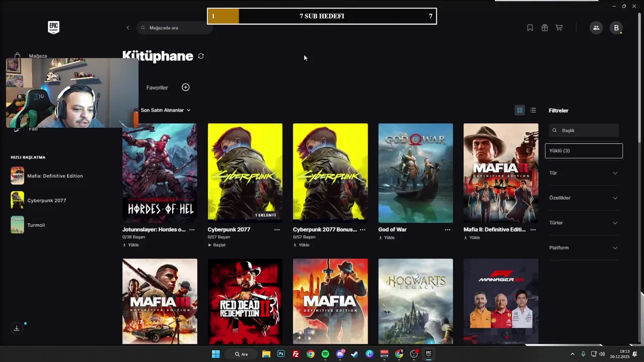The height and width of the screenshot is (362, 644).
Task: Open options menu for Cyberpunk 2077 Bonus
Action: [x=362, y=230]
